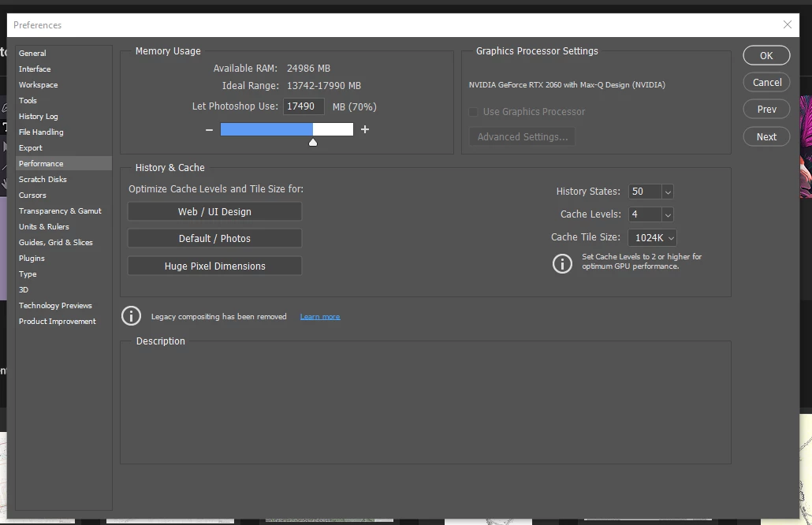Click the white unfilled part of the memory slider
This screenshot has height=525, width=812.
point(333,129)
